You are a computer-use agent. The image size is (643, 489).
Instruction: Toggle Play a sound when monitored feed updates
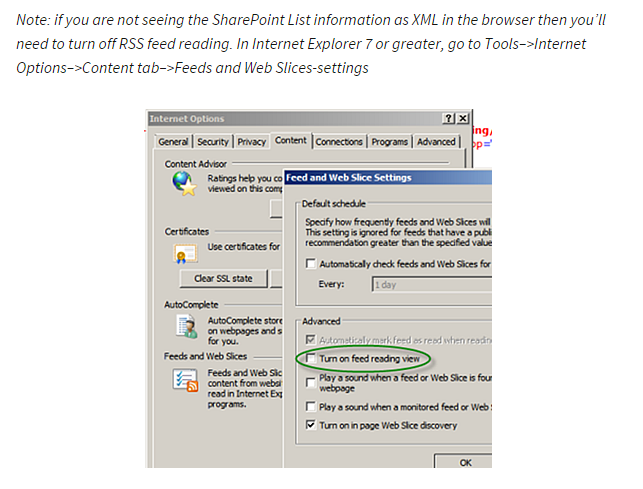[311, 407]
